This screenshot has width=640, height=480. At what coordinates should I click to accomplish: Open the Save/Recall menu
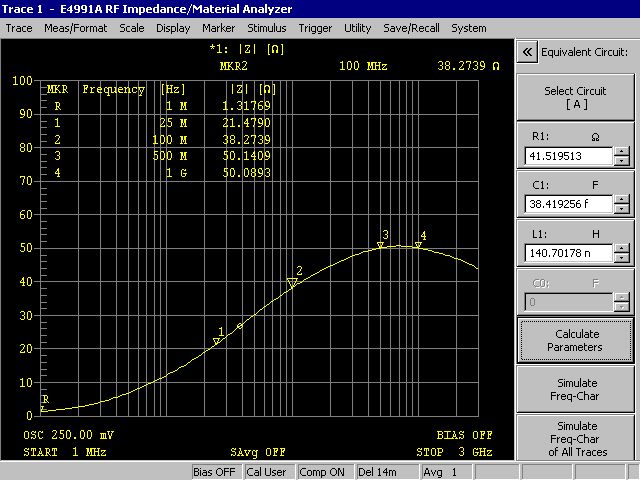(x=410, y=28)
